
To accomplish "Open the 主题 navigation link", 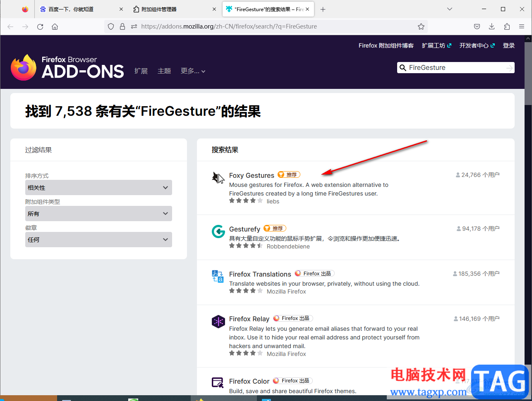I will [164, 71].
